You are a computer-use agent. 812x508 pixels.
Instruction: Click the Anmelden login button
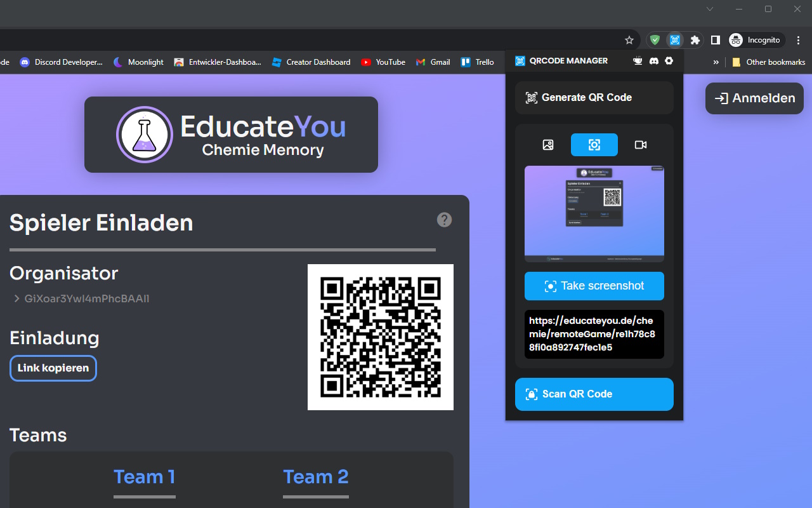click(x=754, y=98)
